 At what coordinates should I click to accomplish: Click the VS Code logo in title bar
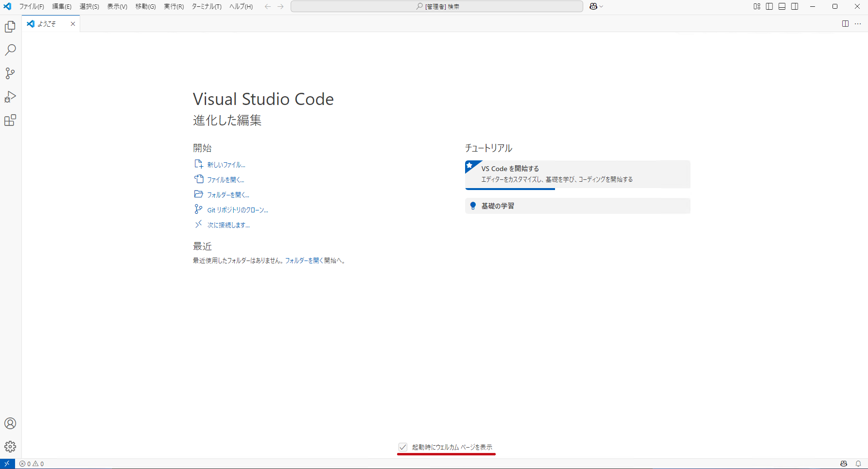coord(7,6)
